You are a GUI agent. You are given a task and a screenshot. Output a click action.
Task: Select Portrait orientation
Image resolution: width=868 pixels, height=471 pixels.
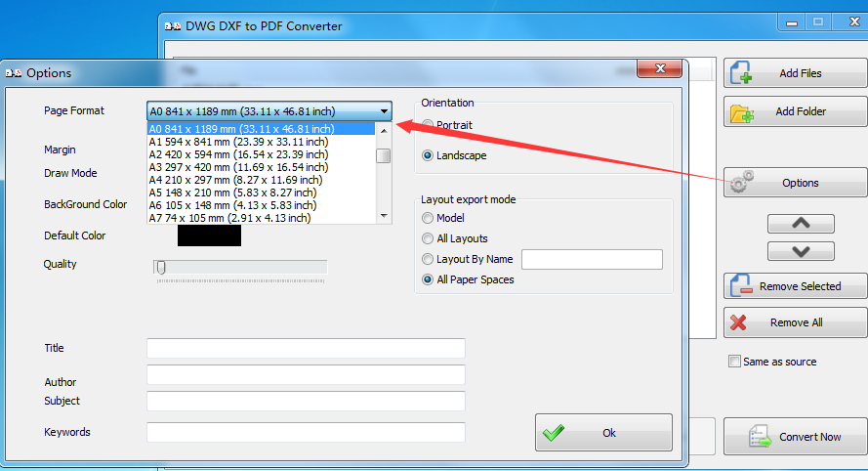[428, 125]
